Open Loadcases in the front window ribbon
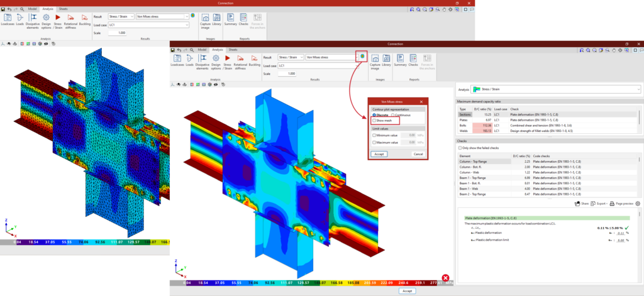644x296 pixels. 177,61
